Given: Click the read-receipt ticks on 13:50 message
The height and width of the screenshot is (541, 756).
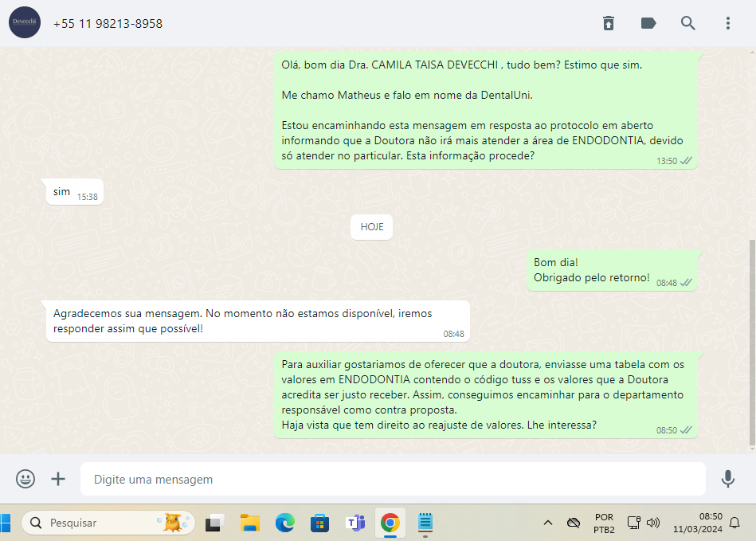Looking at the screenshot, I should tap(686, 161).
